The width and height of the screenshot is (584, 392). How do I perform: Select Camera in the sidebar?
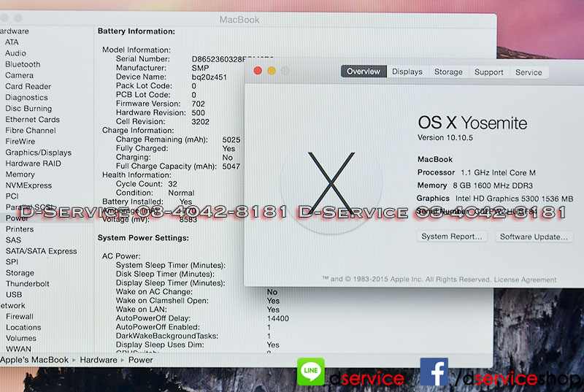(20, 75)
